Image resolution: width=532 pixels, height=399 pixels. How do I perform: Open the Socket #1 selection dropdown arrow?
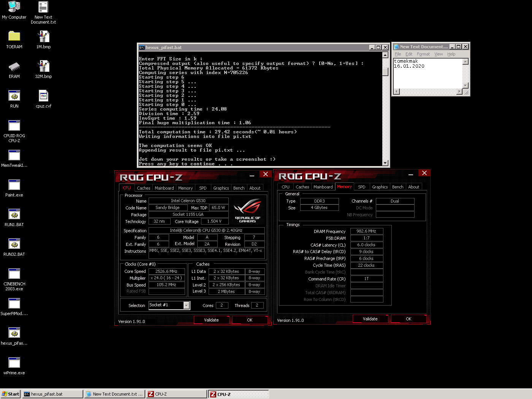[x=187, y=306]
